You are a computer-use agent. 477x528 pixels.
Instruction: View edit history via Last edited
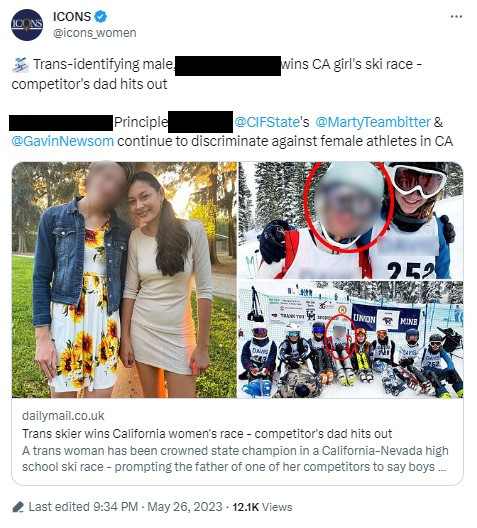click(x=59, y=507)
